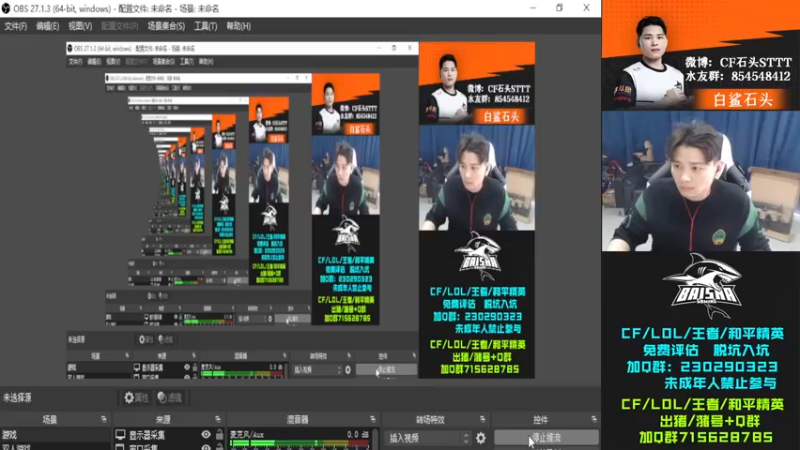800x450 pixels.
Task: Click the 麦克风/Aux mixer label
Action: 246,434
